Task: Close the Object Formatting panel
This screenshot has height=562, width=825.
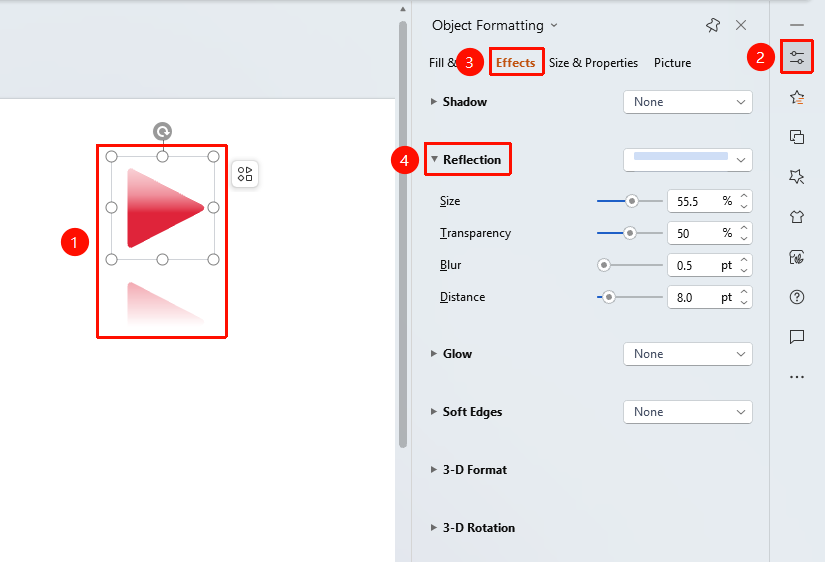Action: (741, 25)
